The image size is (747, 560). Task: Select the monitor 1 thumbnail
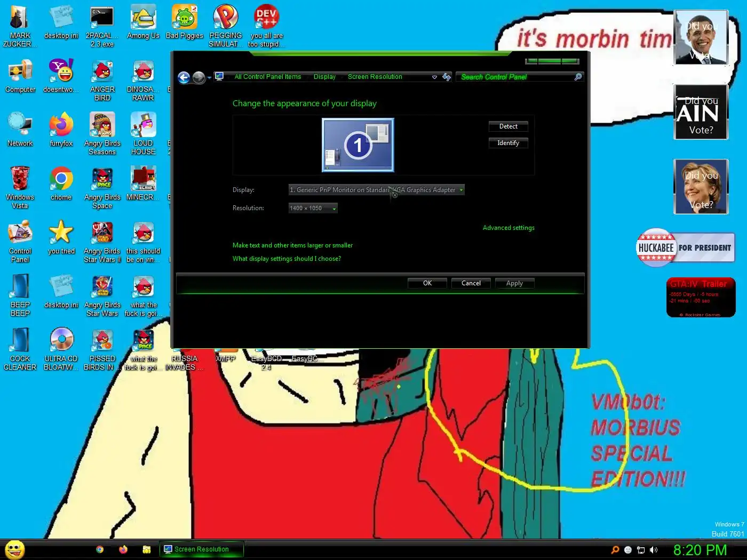click(x=358, y=145)
